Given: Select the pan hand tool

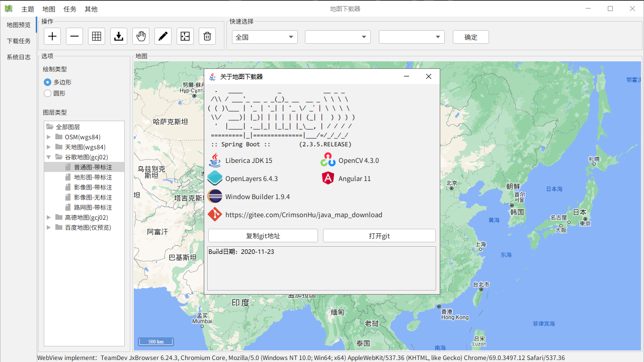Looking at the screenshot, I should pos(141,36).
